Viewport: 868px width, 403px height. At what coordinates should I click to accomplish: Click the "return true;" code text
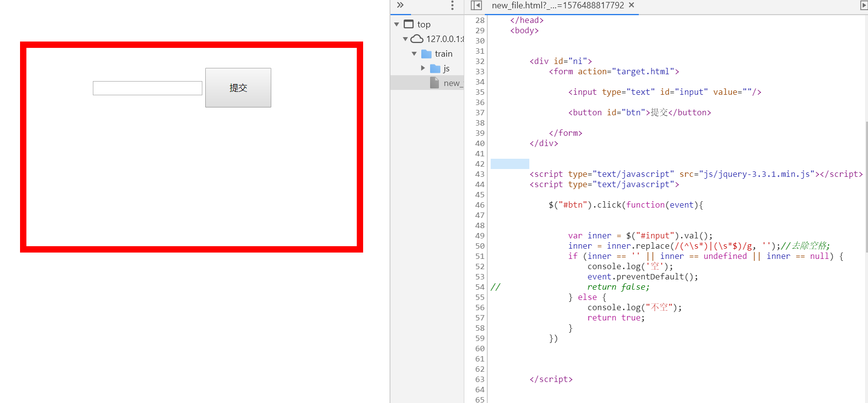click(x=616, y=318)
